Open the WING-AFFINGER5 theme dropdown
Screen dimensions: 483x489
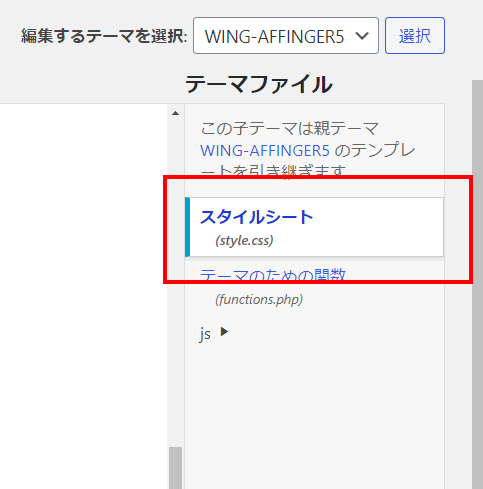pyautogui.click(x=286, y=36)
